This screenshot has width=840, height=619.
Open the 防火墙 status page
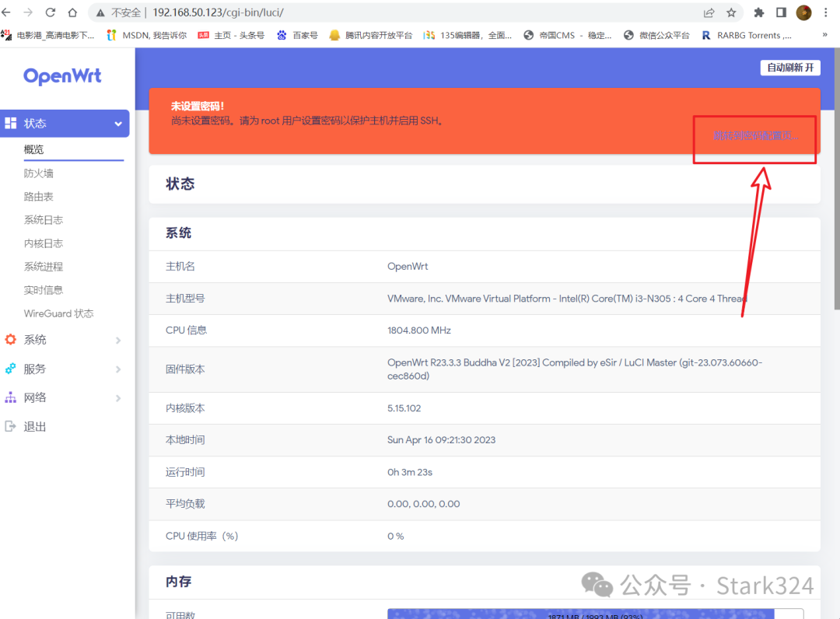click(39, 173)
